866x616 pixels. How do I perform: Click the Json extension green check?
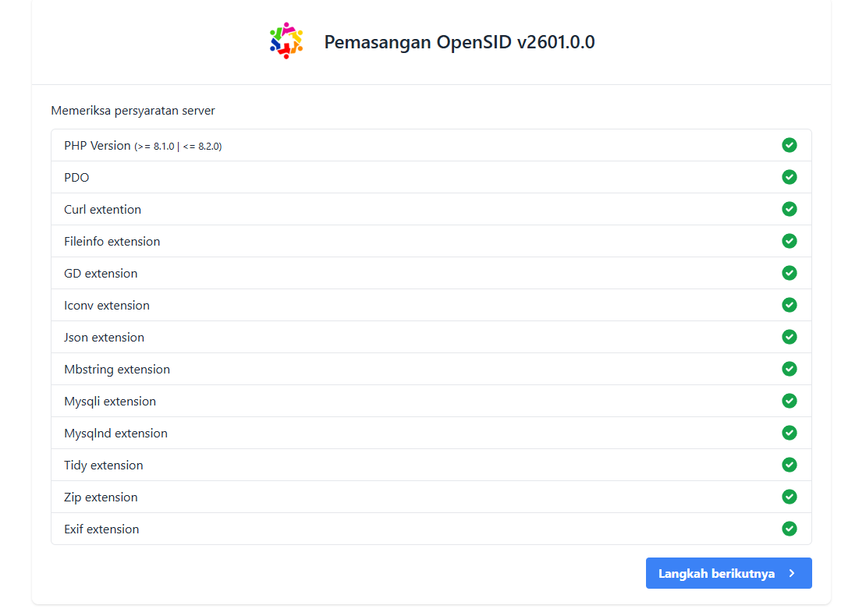tap(790, 337)
